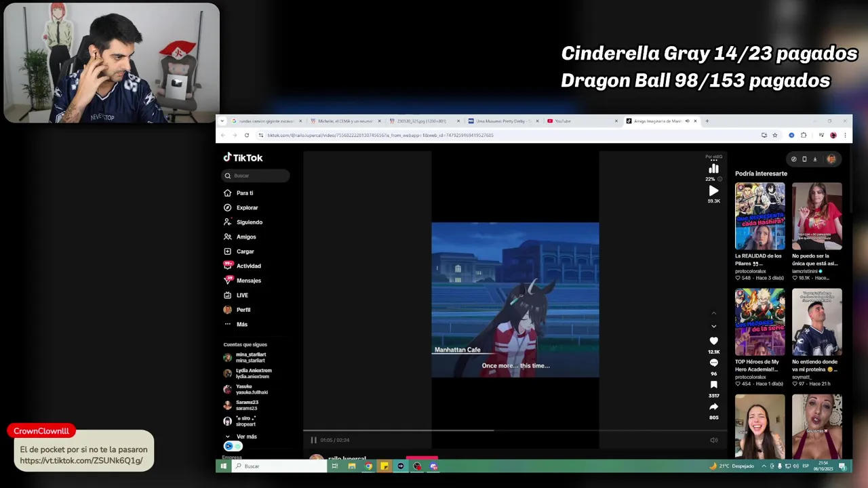Open the No puedo ser la única video thumbnail
The height and width of the screenshot is (488, 868).
tap(817, 216)
